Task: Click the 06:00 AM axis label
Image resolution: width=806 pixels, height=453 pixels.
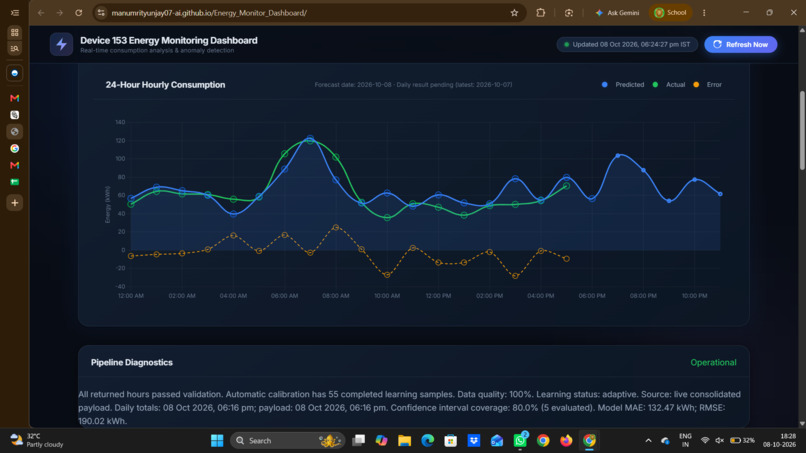Action: pos(284,296)
